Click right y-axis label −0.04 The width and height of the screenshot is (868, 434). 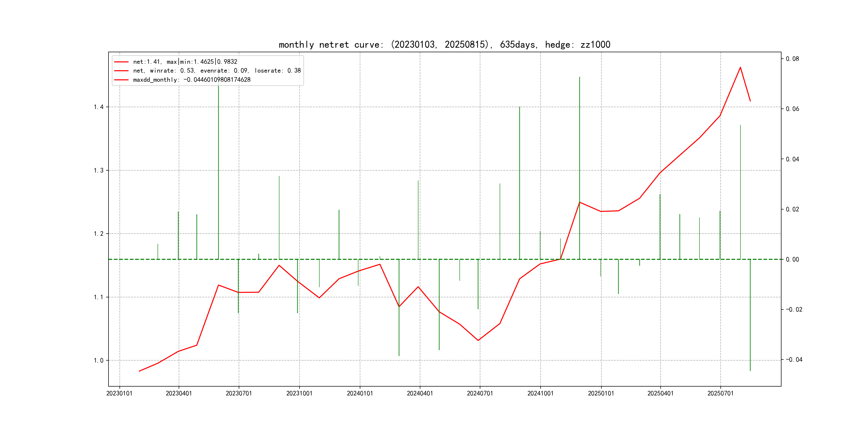pyautogui.click(x=794, y=360)
